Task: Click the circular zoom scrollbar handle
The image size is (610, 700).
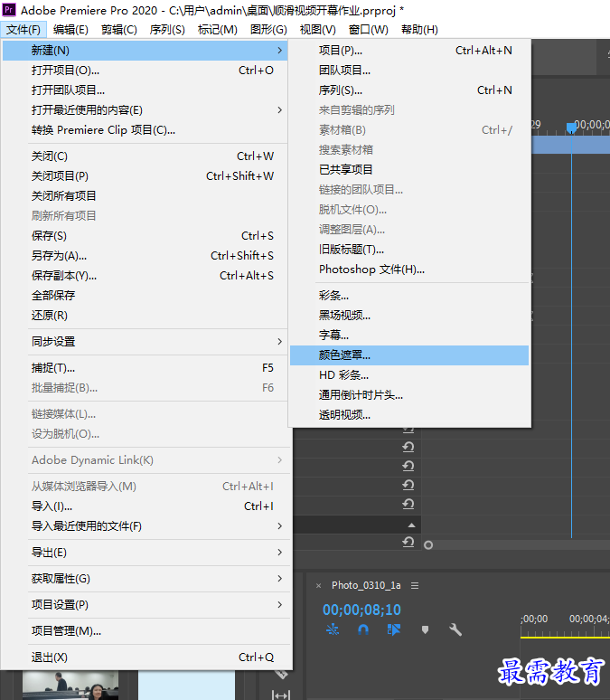Action: [428, 544]
